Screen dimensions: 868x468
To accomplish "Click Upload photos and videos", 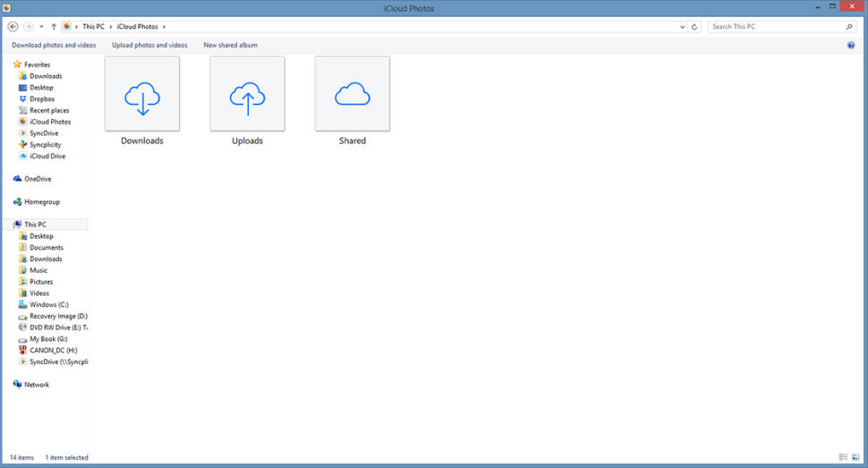I will point(149,45).
